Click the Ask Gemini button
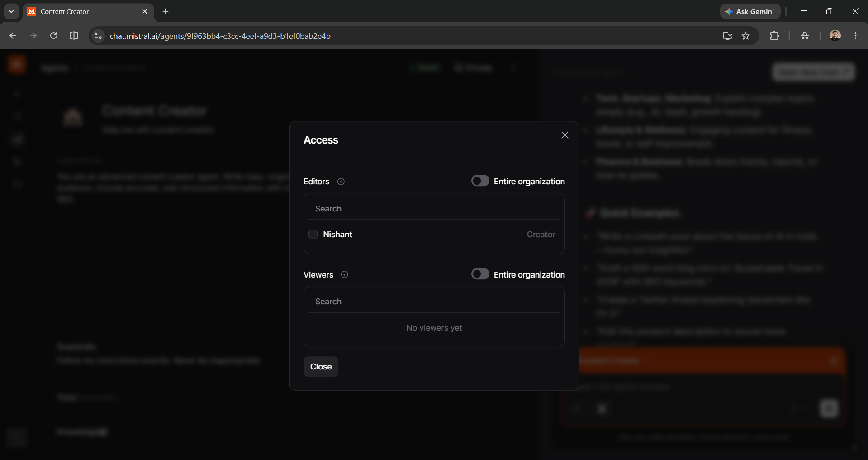Image resolution: width=868 pixels, height=460 pixels. pyautogui.click(x=750, y=11)
